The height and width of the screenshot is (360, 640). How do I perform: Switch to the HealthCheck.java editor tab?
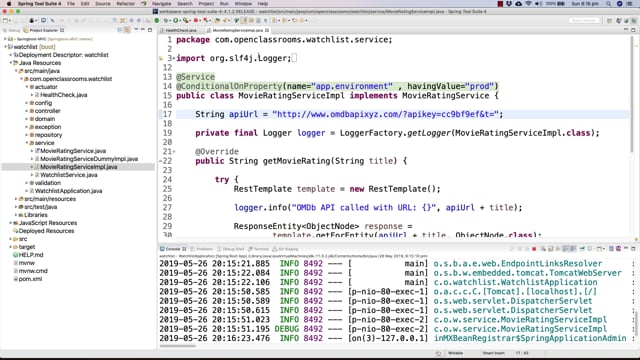click(x=180, y=30)
